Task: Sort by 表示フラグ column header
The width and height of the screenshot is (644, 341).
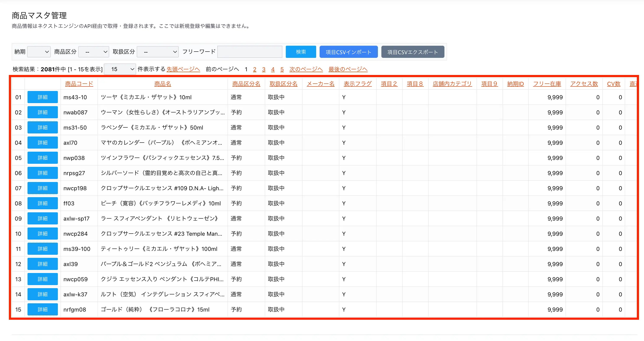Action: [x=358, y=84]
